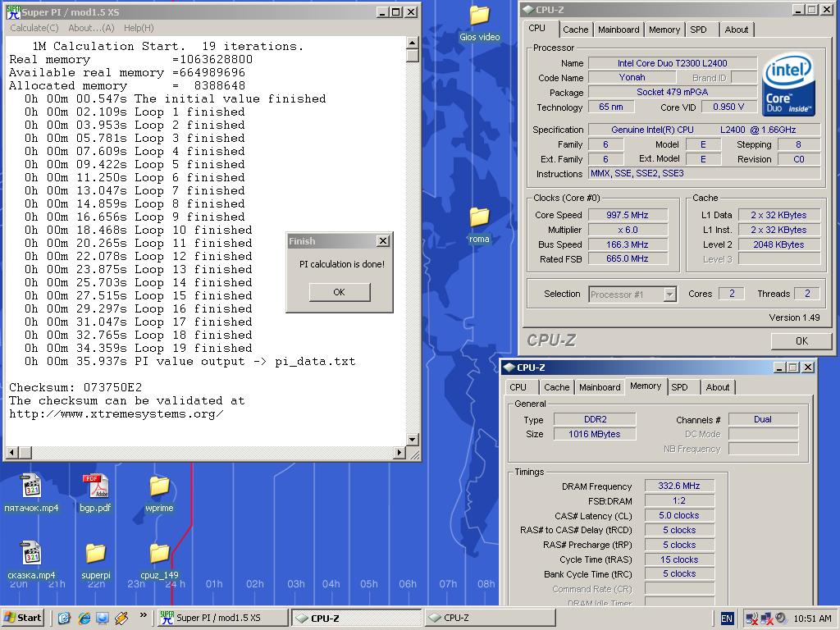The width and height of the screenshot is (840, 630).
Task: Switch to Mainboard tab in upper CPU-Z
Action: point(619,30)
